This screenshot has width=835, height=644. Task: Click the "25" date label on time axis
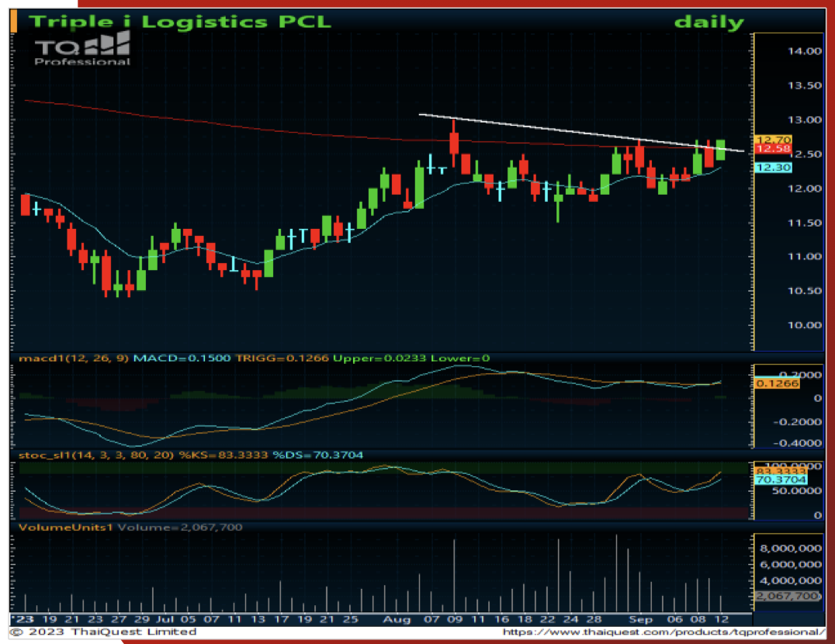(x=351, y=619)
